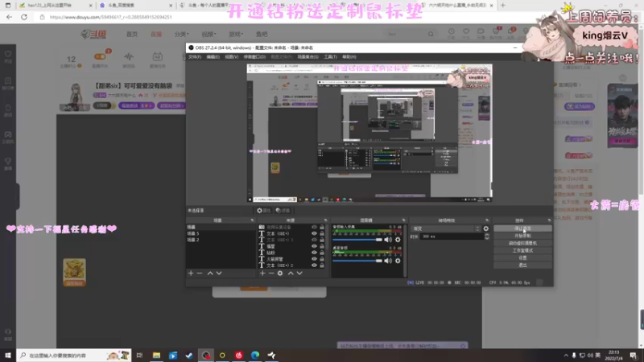Open the OBS 工具(T) menu
The width and height of the screenshot is (644, 362).
pos(330,57)
